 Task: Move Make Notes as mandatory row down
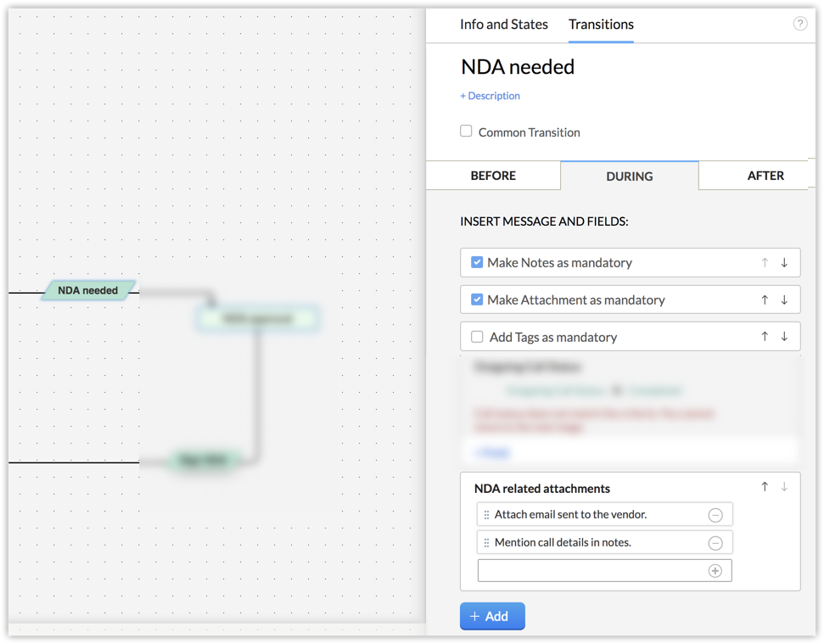coord(784,263)
